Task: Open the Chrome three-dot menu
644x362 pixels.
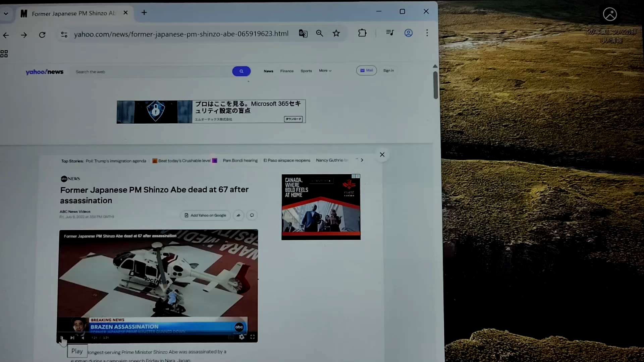Action: point(427,33)
